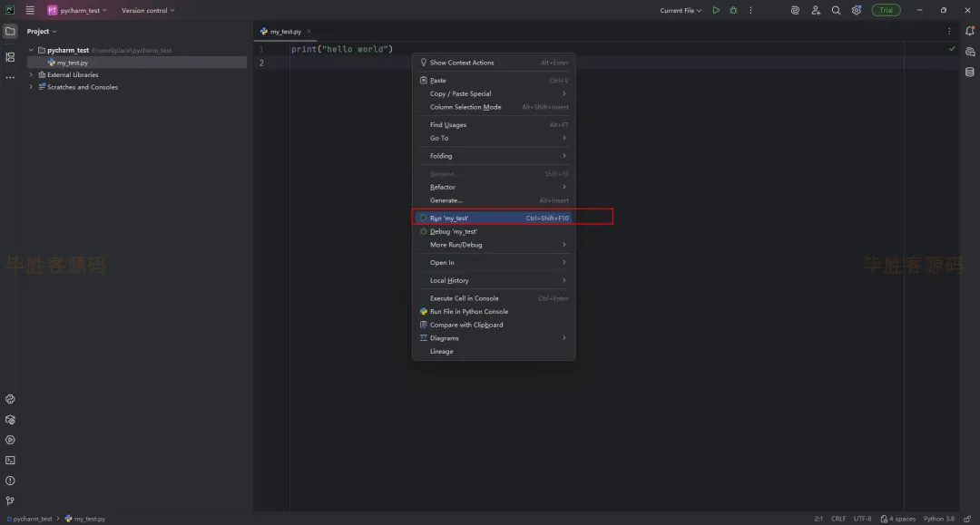The height and width of the screenshot is (525, 980).
Task: Click the Python 3.8 interpreter status
Action: tap(938, 519)
